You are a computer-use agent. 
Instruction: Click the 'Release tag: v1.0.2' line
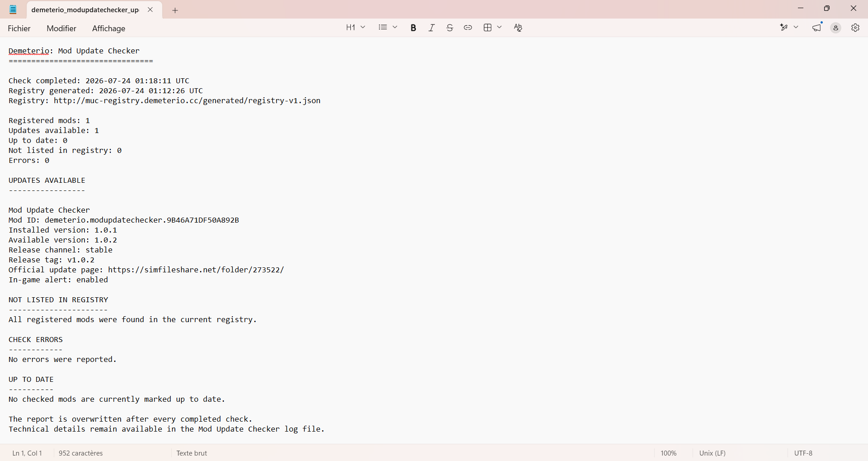coord(52,260)
